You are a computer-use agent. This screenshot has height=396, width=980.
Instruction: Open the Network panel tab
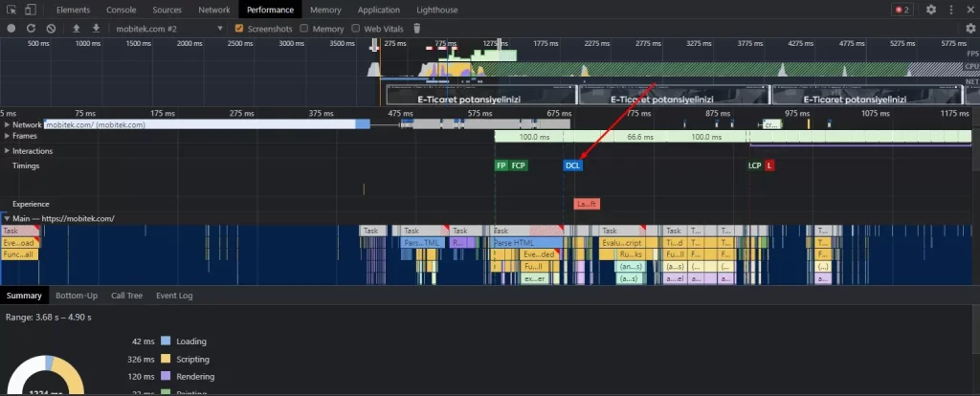(213, 10)
